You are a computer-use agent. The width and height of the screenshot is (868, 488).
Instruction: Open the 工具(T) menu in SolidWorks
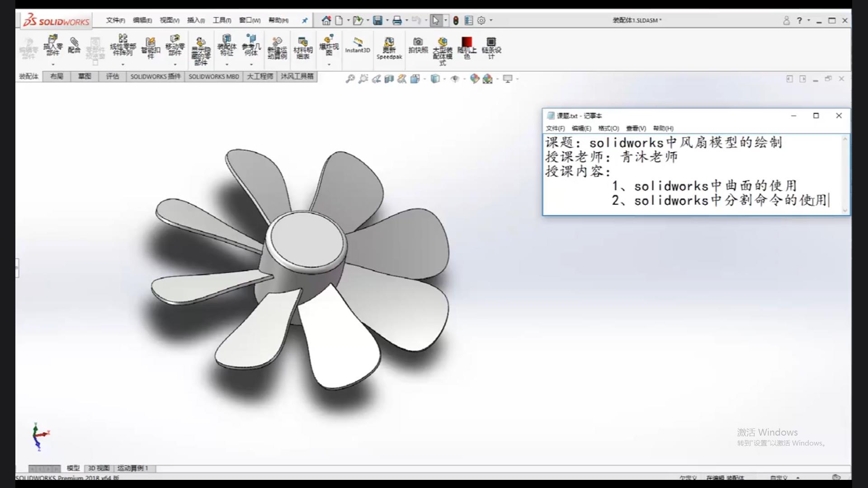tap(222, 20)
